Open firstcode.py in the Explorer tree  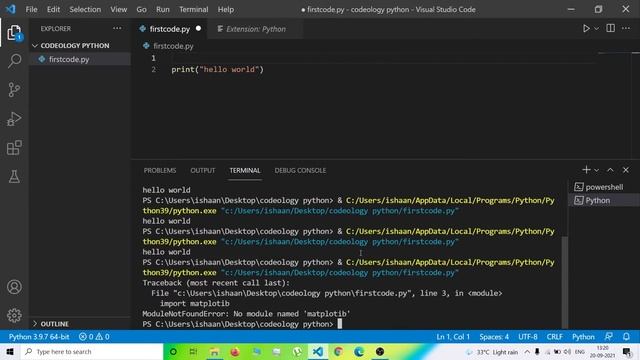click(80, 59)
